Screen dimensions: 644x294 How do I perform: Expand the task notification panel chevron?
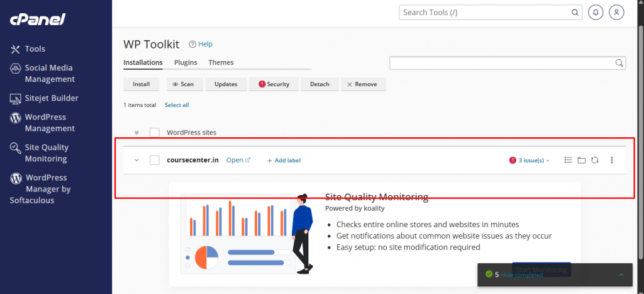point(621,274)
